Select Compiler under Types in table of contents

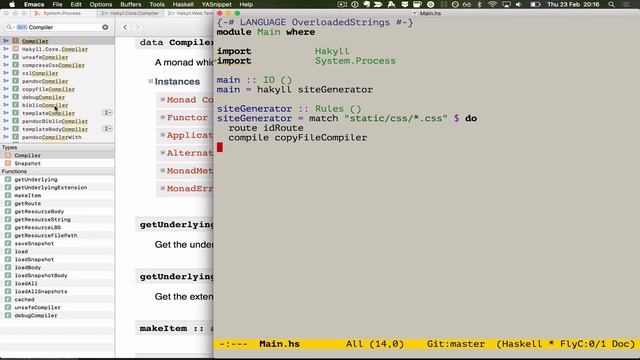pos(57,155)
